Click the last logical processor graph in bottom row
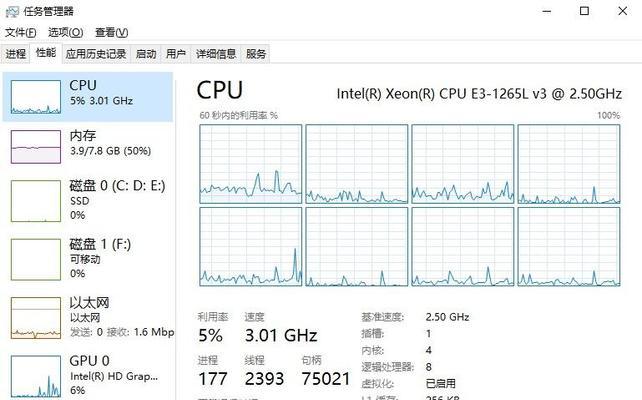The width and height of the screenshot is (642, 400). (569, 246)
